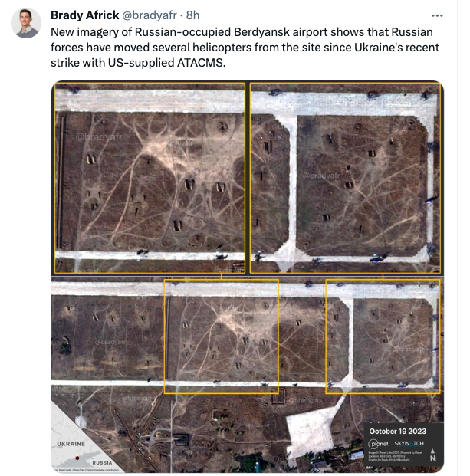Click the red location dot on inset map
Screen dimensions: 470x476
(77, 458)
